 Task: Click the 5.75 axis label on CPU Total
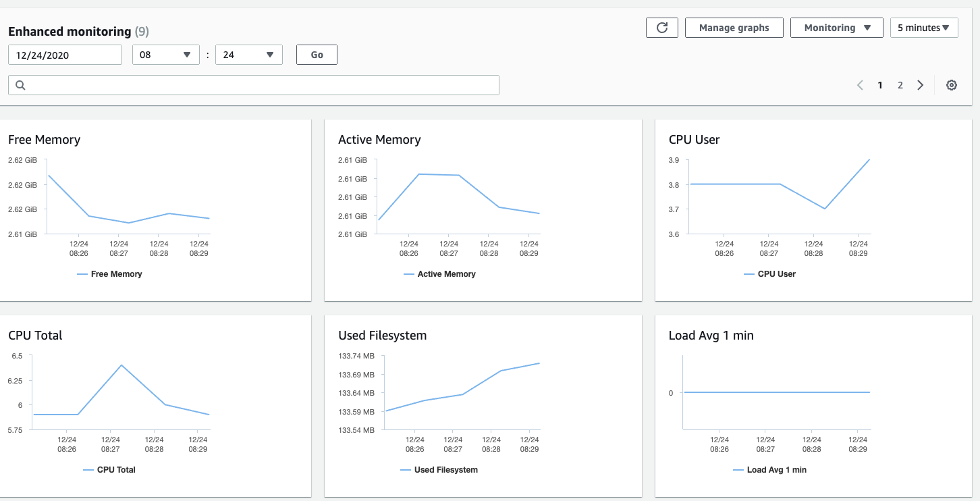click(15, 430)
